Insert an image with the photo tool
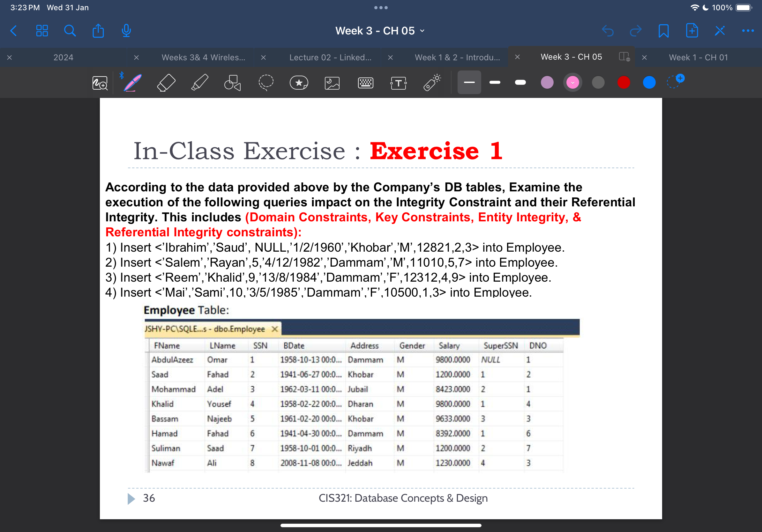The width and height of the screenshot is (762, 532). (332, 83)
